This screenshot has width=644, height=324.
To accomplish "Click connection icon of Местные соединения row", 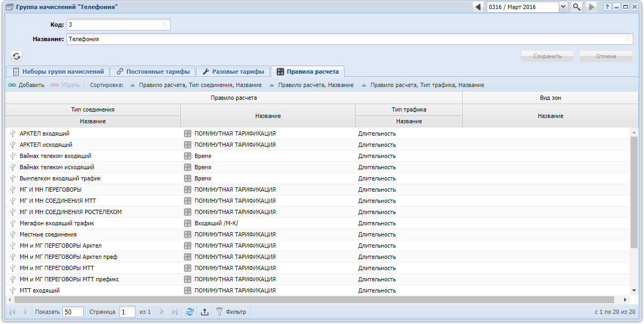I will 13,234.
